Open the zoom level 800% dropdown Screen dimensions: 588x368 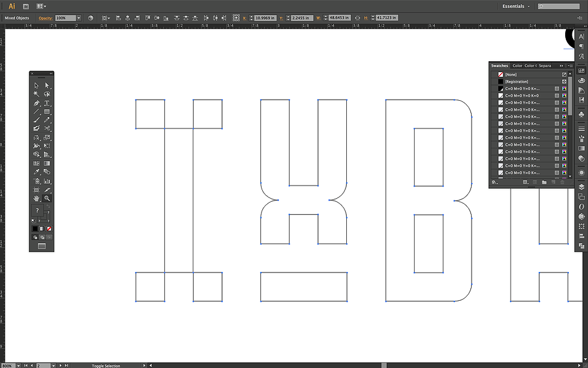[x=19, y=366]
